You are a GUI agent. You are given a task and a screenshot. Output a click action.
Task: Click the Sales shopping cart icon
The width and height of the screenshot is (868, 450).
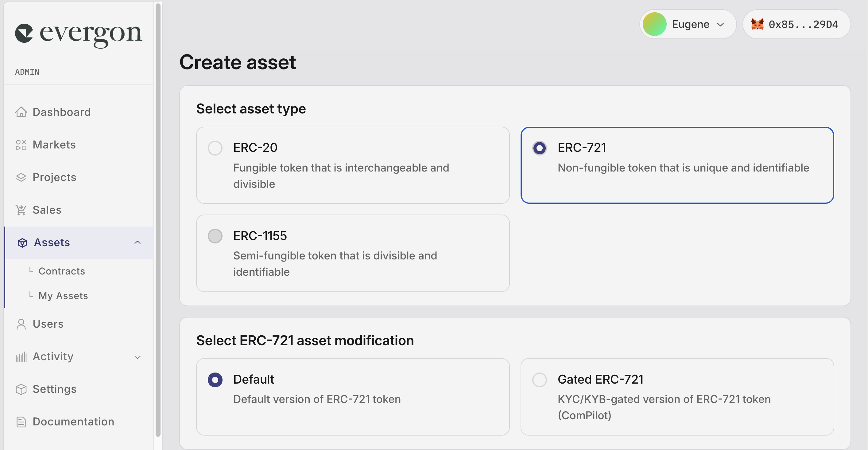(x=21, y=210)
